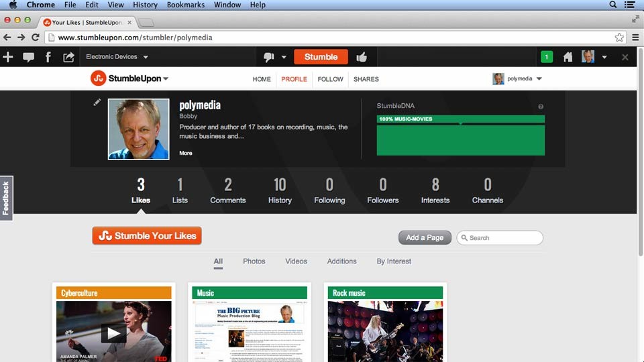Open the History menu in menu bar
This screenshot has height=362, width=644.
click(x=145, y=5)
